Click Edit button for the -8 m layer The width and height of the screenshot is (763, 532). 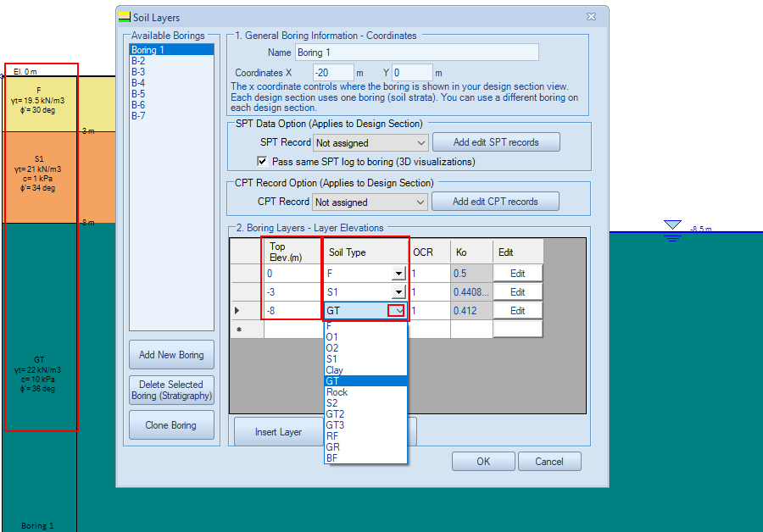coord(518,311)
